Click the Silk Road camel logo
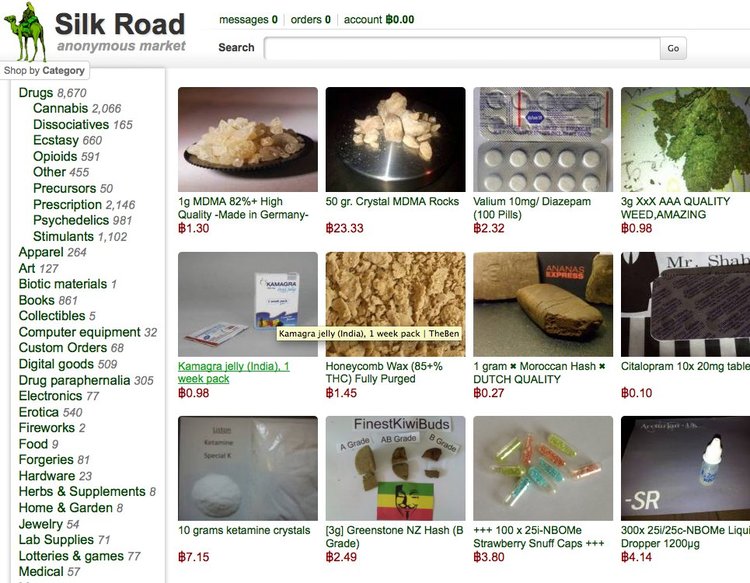This screenshot has height=583, width=750. coord(25,32)
